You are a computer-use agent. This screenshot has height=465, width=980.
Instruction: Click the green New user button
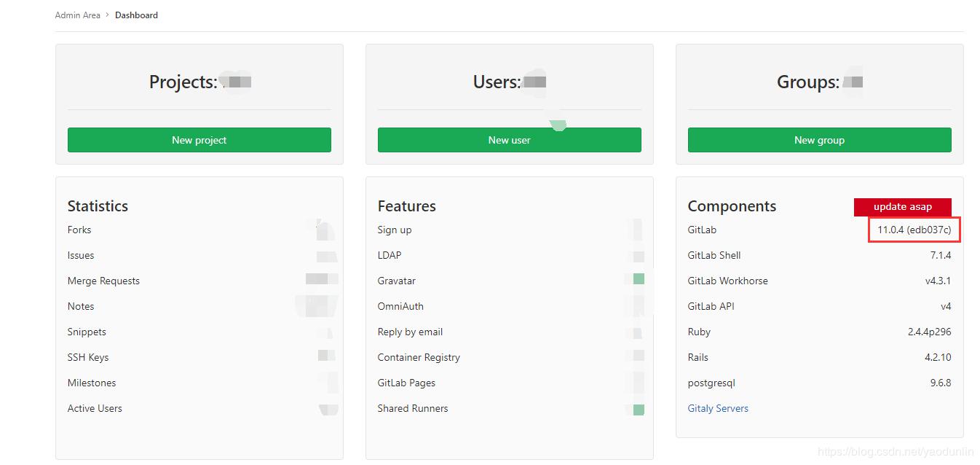pos(509,140)
